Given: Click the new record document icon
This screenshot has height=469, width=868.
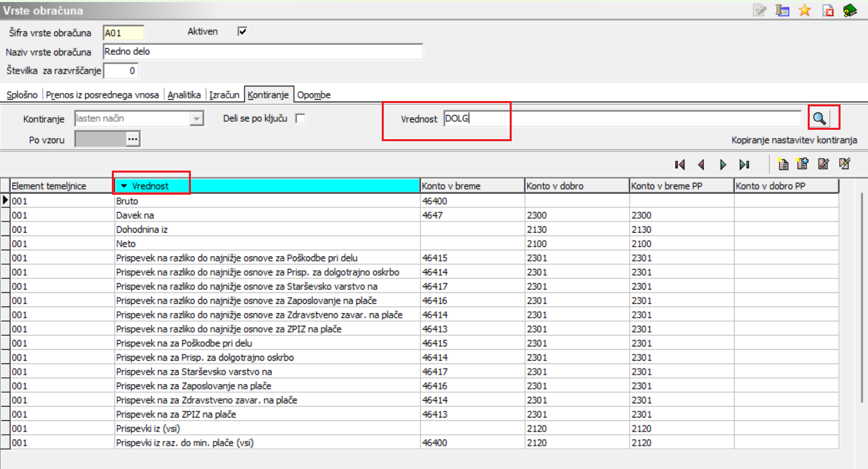Looking at the screenshot, I should 782,164.
